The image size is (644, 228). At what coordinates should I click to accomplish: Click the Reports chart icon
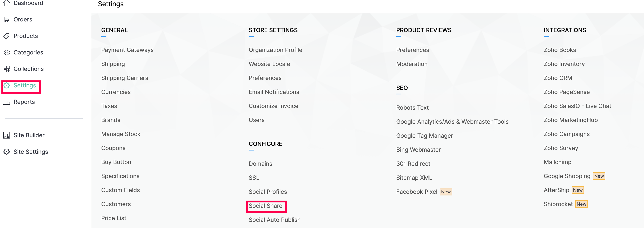pyautogui.click(x=7, y=102)
